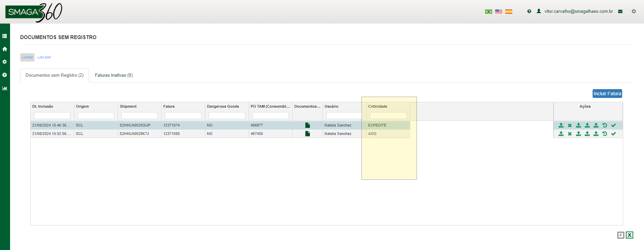Focus the Criticidade filter field
This screenshot has height=250, width=644.
[x=388, y=115]
